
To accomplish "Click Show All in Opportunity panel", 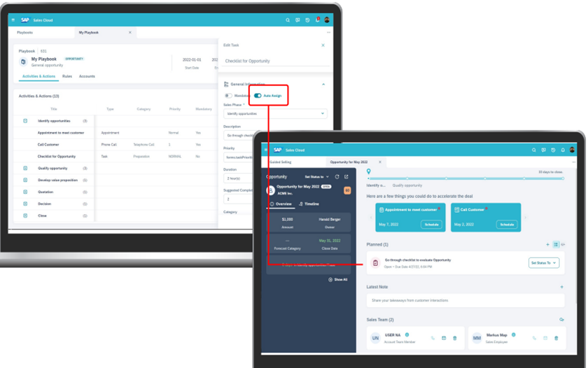I will tap(338, 280).
